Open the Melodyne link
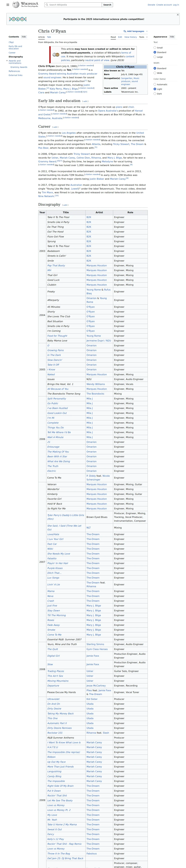 (107, 161)
